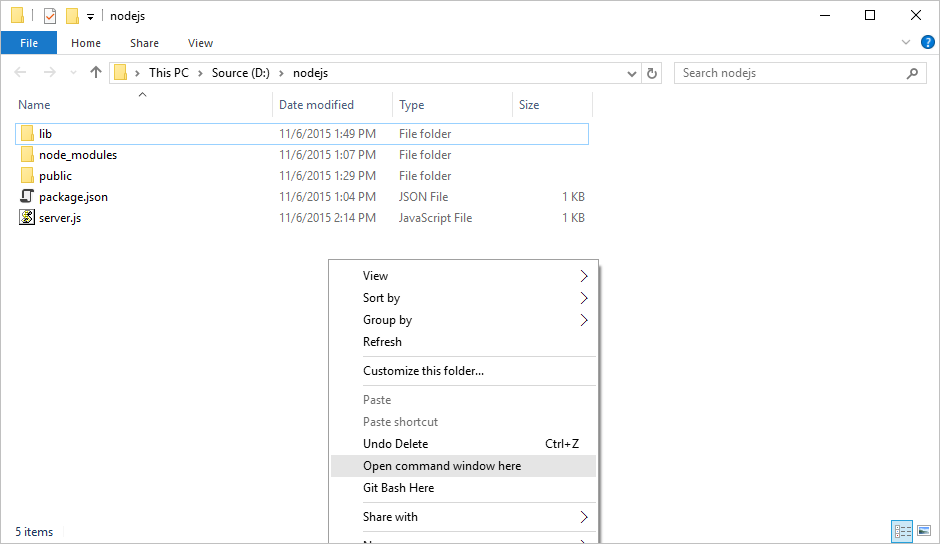Screen dimensions: 940x544
Task: Open the Group by context submenu
Action: pos(463,320)
